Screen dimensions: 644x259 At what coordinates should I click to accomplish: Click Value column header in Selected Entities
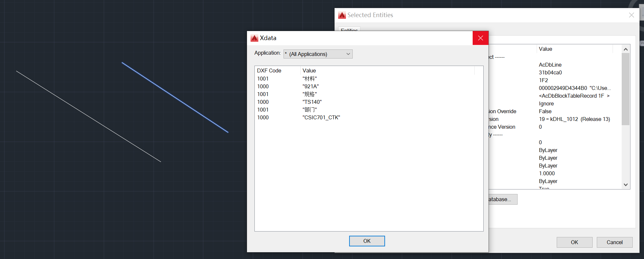tap(575, 49)
